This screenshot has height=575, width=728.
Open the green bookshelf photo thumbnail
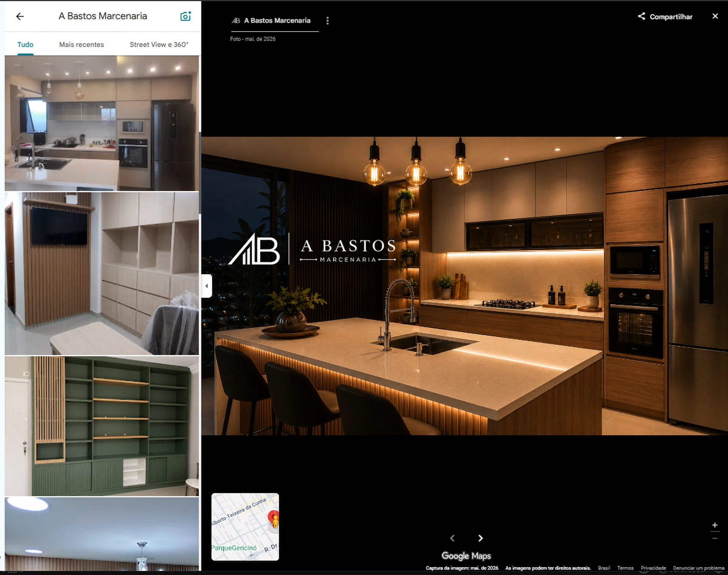(102, 426)
